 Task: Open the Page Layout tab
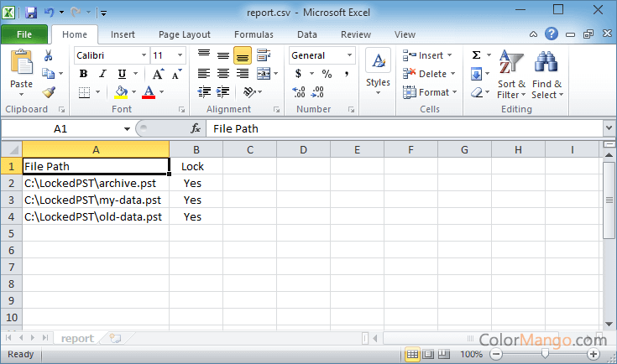click(x=185, y=34)
